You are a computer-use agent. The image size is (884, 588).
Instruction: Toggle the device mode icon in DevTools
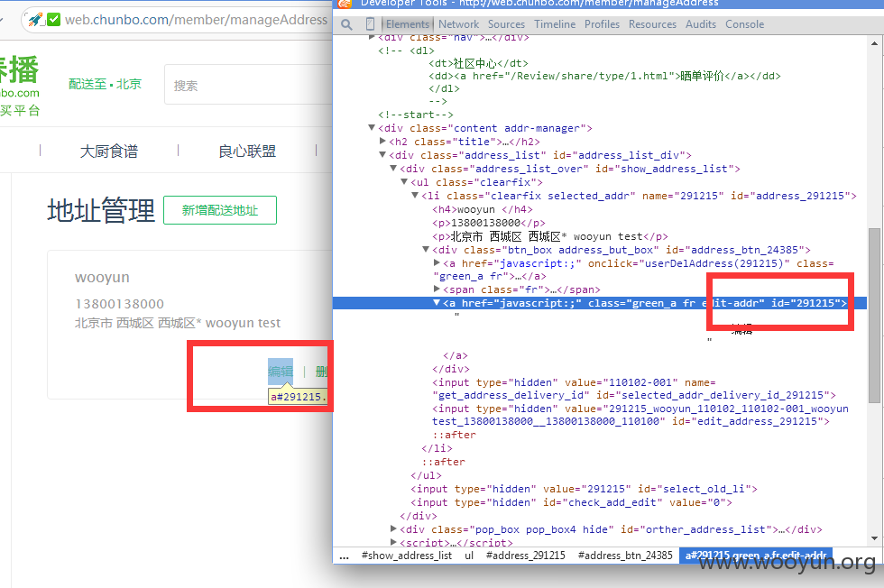(371, 24)
